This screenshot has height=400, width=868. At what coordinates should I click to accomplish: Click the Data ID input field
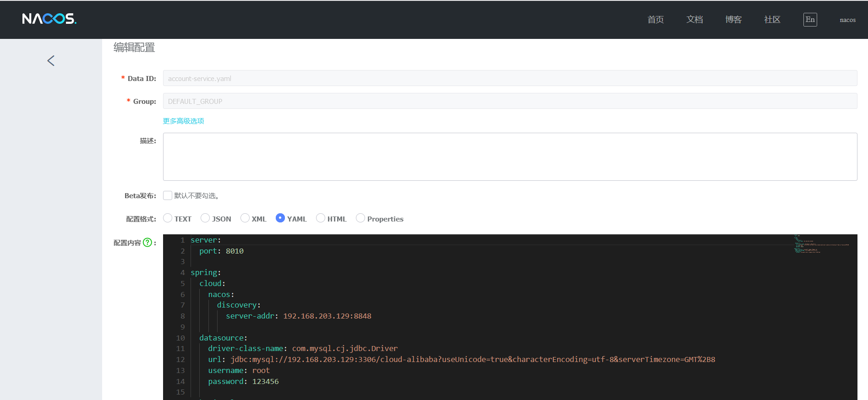510,78
